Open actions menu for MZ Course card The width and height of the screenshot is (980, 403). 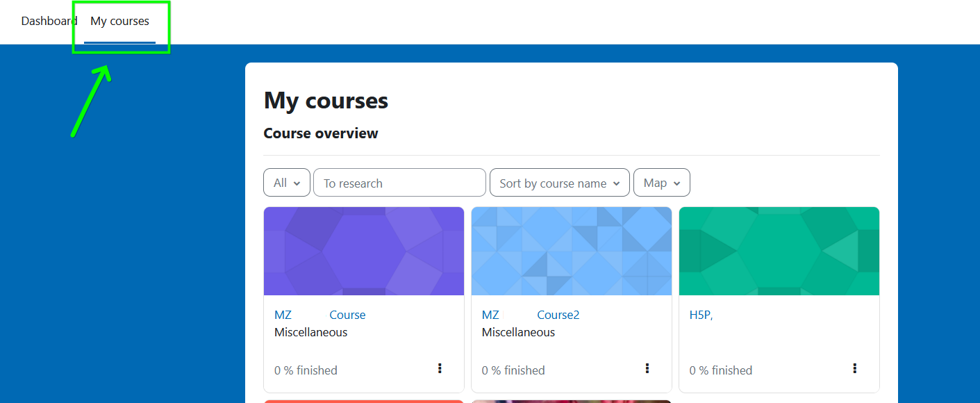[440, 368]
